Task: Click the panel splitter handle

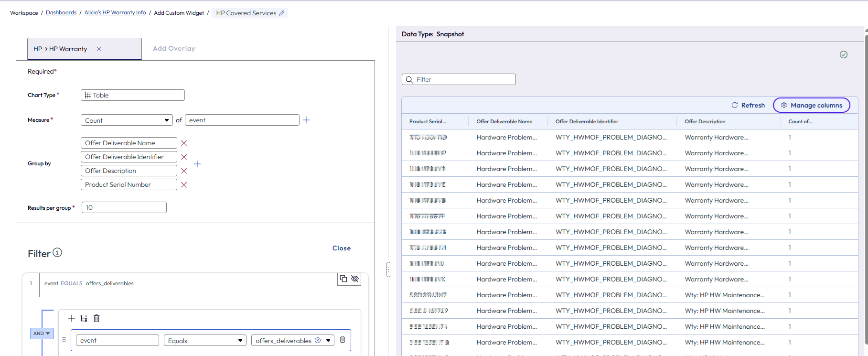Action: pos(388,270)
